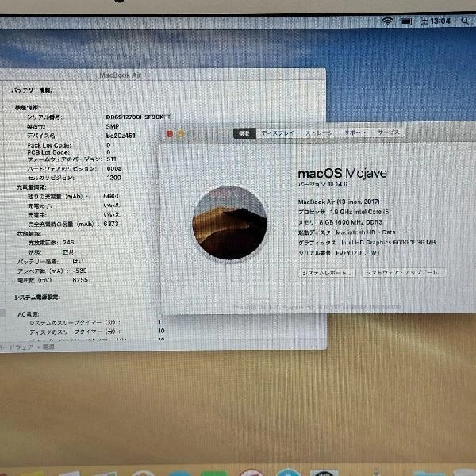Close the About This Mac window
Image resolution: width=476 pixels, height=476 pixels.
tap(170, 133)
